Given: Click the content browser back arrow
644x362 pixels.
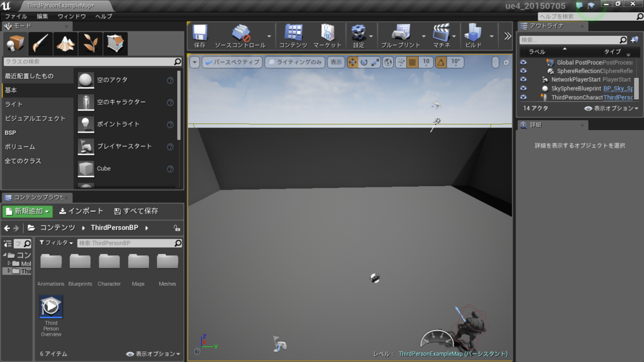Looking at the screenshot, I should pyautogui.click(x=7, y=228).
